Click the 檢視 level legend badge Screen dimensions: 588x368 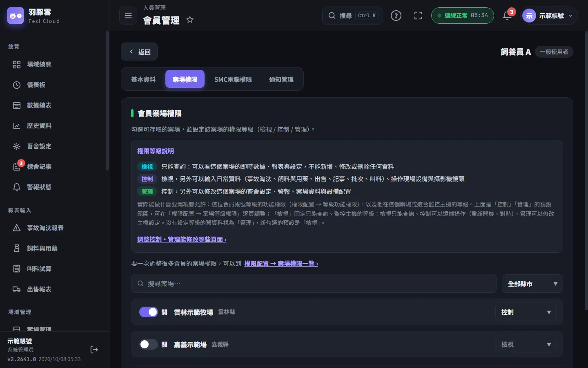(x=147, y=167)
